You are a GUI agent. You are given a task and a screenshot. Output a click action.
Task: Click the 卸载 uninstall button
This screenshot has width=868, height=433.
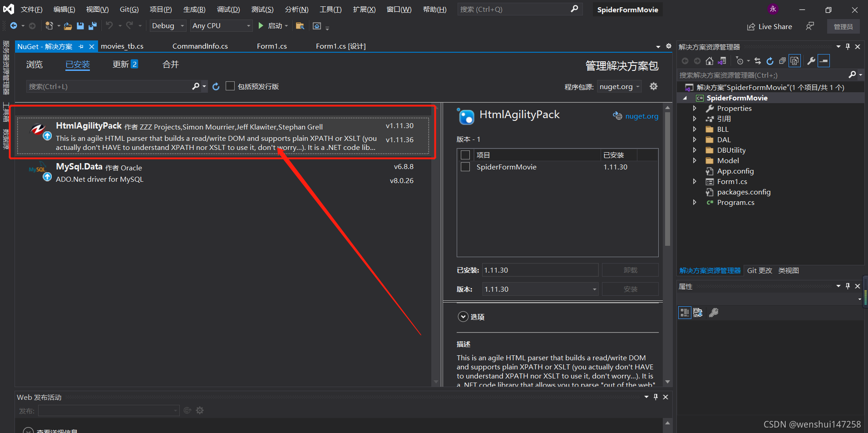click(630, 270)
